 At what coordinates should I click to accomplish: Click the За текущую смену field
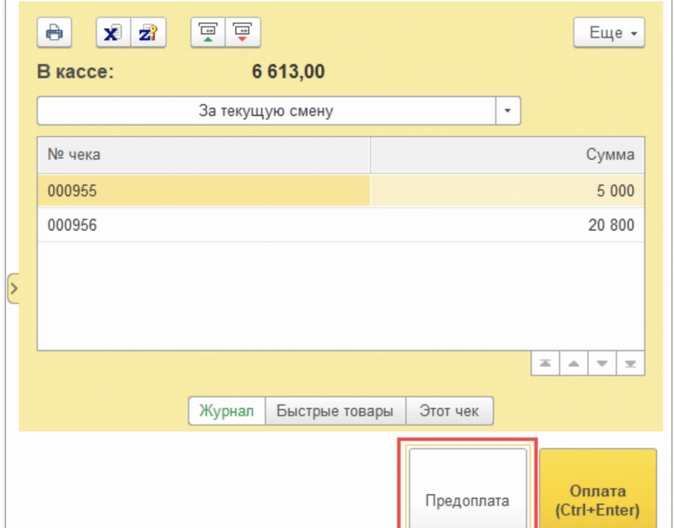pyautogui.click(x=266, y=111)
